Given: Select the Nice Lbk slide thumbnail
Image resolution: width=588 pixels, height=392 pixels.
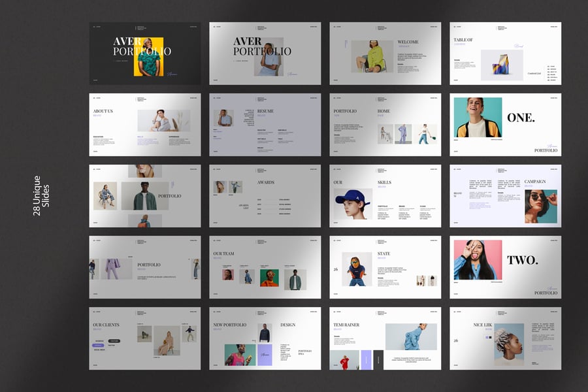Looking at the screenshot, I should (505, 338).
